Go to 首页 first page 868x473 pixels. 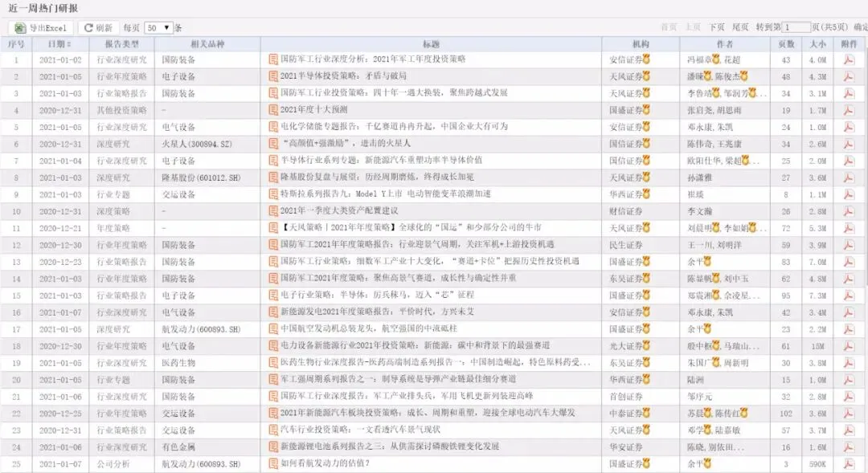669,27
